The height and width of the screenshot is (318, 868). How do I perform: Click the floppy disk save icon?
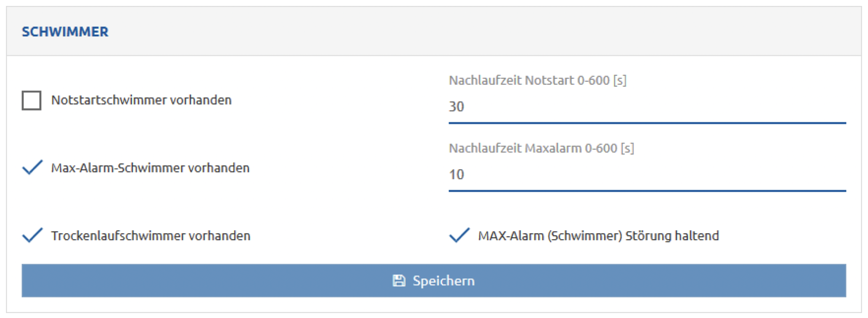[399, 281]
